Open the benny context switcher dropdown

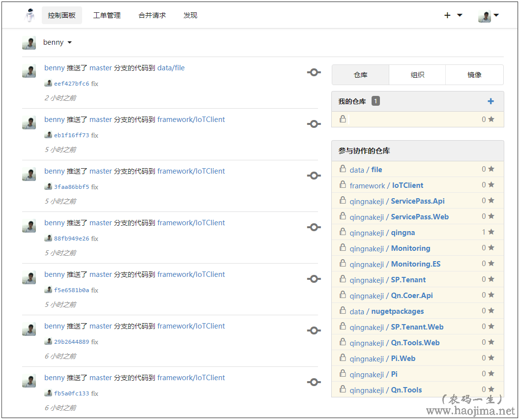57,42
